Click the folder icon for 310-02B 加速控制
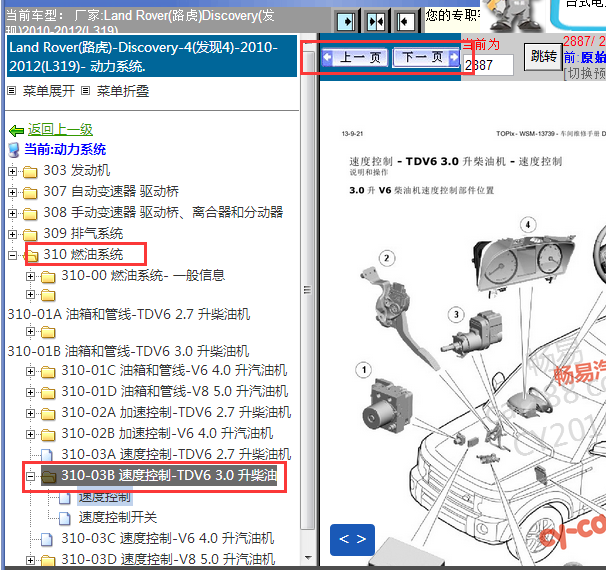This screenshot has height=570, width=606. pyautogui.click(x=48, y=435)
